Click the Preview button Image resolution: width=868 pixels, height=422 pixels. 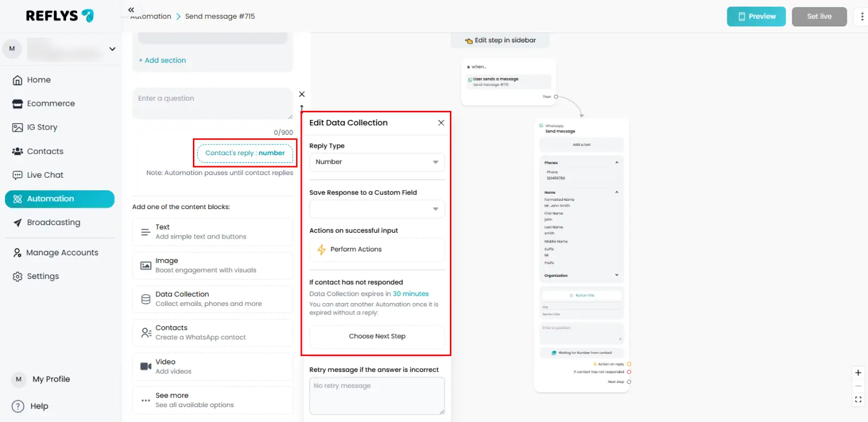coord(756,17)
